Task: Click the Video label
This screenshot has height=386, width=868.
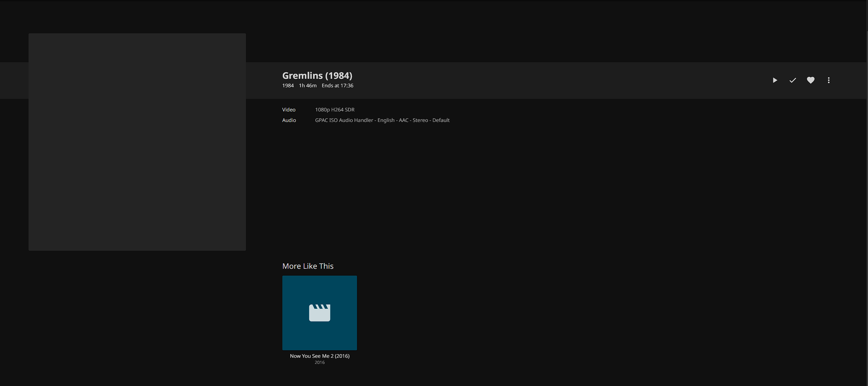Action: pyautogui.click(x=288, y=109)
